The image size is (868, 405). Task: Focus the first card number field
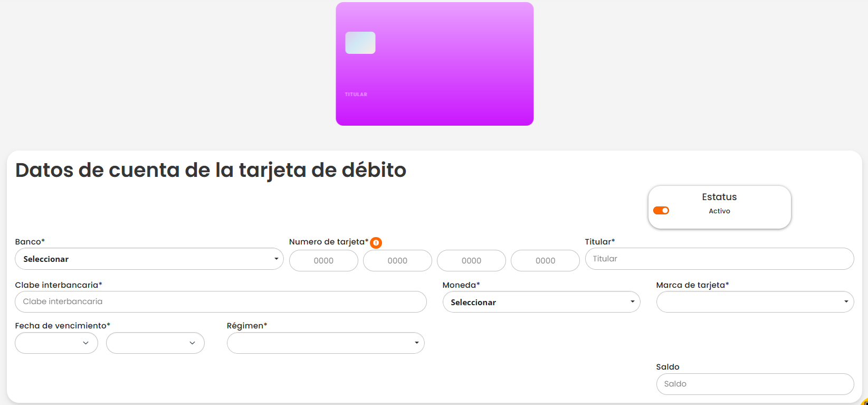(323, 261)
